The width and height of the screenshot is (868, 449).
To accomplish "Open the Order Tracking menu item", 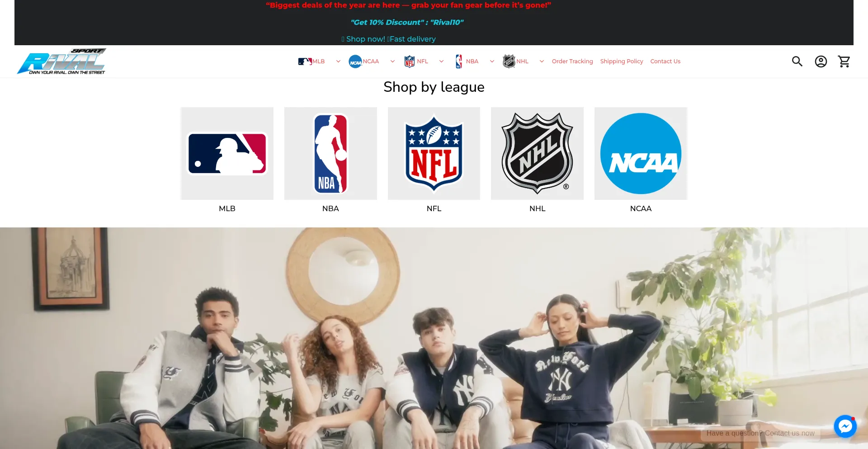I will (572, 61).
